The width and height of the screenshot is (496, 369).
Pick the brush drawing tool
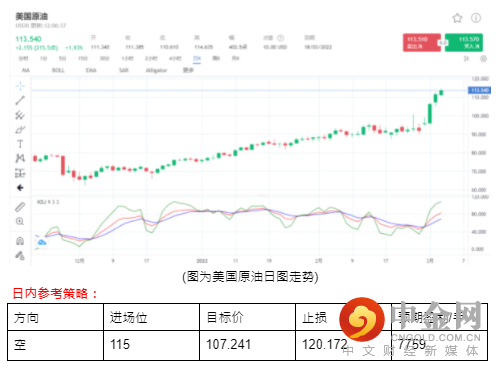point(20,129)
